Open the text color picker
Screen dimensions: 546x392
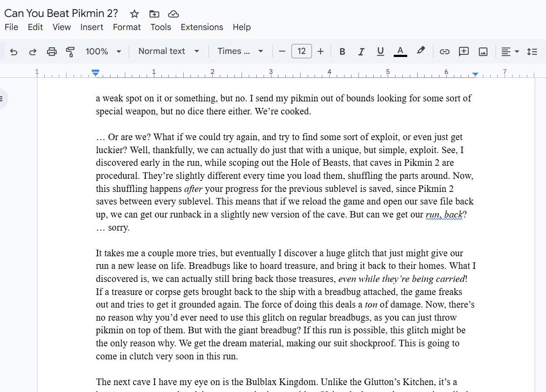pyautogui.click(x=400, y=51)
